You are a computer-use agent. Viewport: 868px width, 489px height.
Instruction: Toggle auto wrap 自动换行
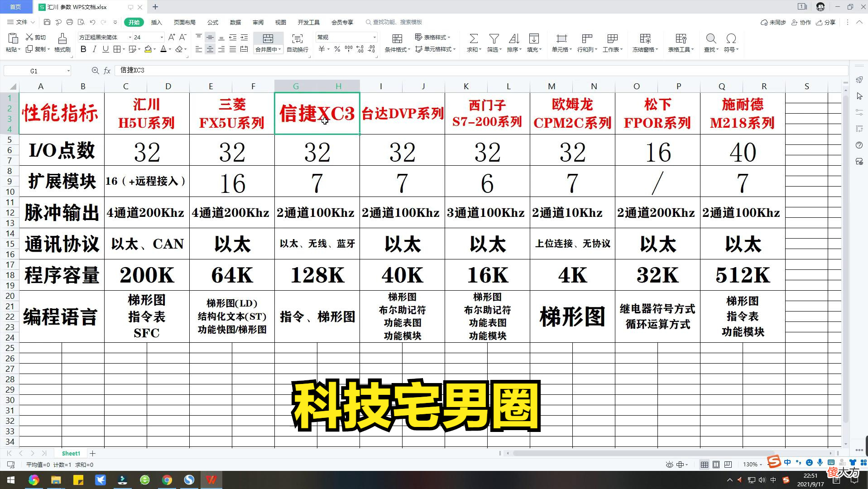(297, 43)
